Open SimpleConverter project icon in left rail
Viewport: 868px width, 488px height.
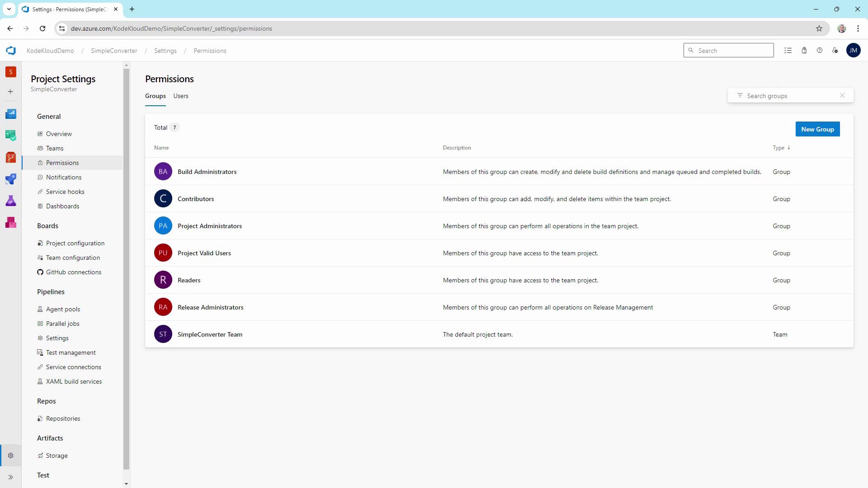(x=11, y=72)
